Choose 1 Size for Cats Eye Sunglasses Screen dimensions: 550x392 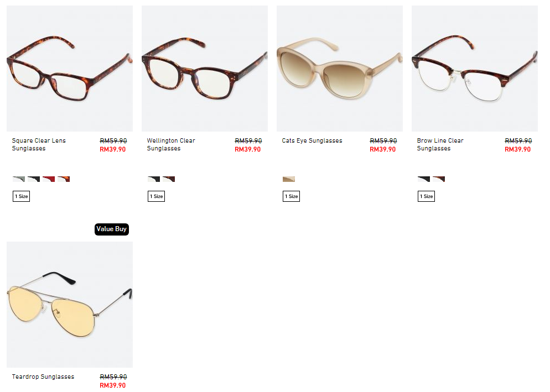pyautogui.click(x=292, y=196)
